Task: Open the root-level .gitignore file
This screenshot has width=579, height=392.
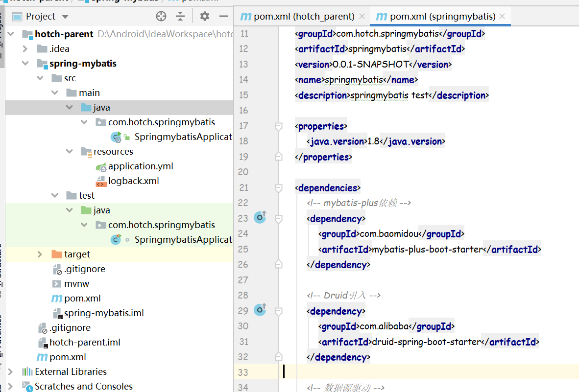Action: [70, 328]
